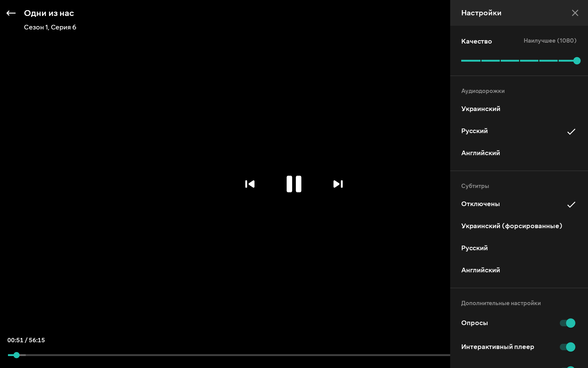Click the Наилучшее (1080) quality label
Viewport: 588px width, 368px height.
tap(550, 41)
